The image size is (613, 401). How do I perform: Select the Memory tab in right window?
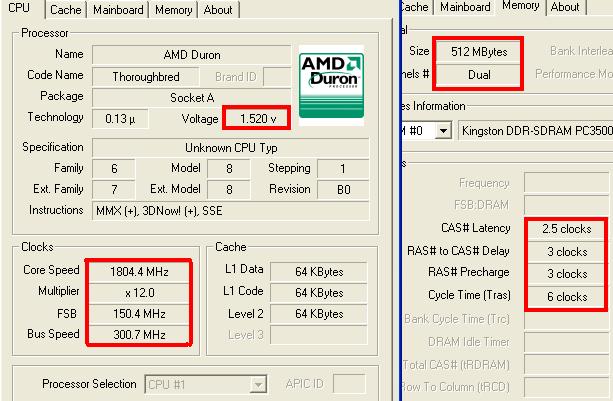point(520,5)
